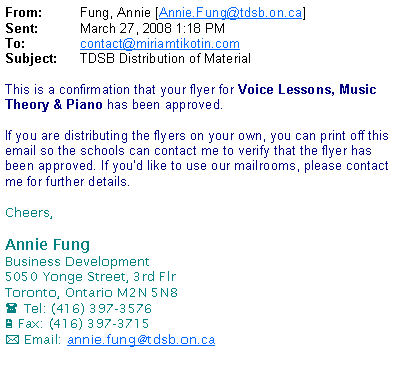Click the fax icon beside Fax
The width and height of the screenshot is (399, 366).
9,324
